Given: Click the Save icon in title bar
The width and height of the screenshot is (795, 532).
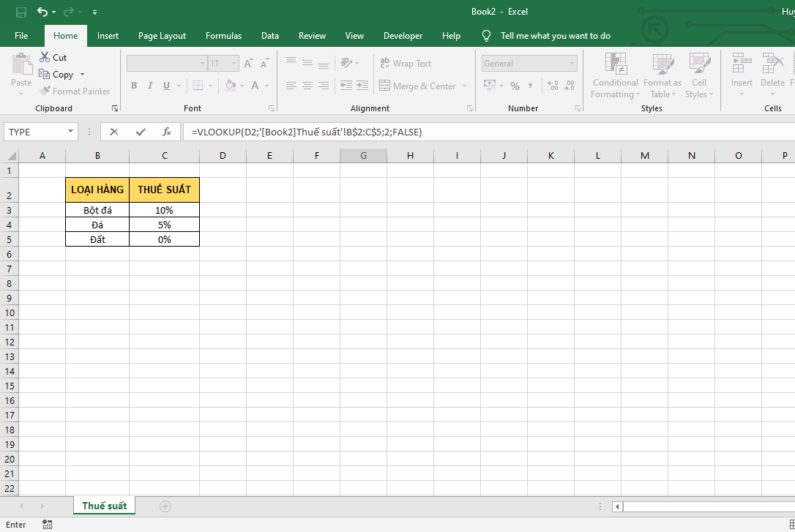Looking at the screenshot, I should [x=20, y=12].
